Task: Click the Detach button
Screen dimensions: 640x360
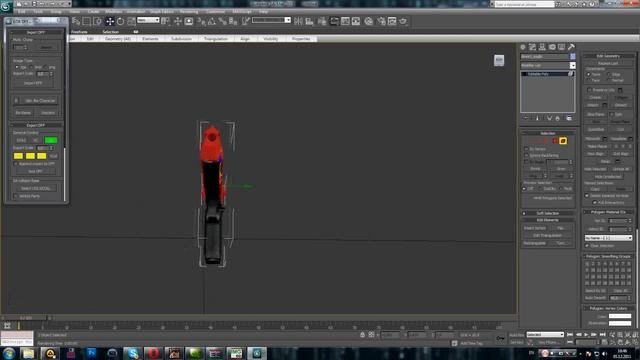Action: coord(621,105)
